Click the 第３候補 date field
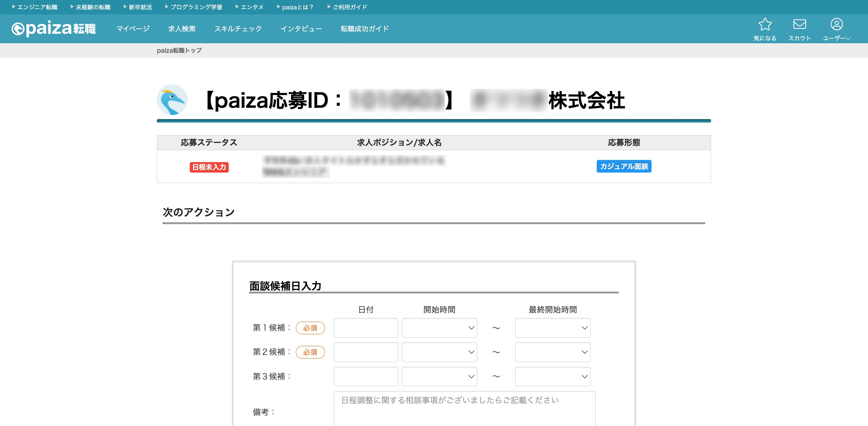The image size is (868, 426). coord(366,377)
